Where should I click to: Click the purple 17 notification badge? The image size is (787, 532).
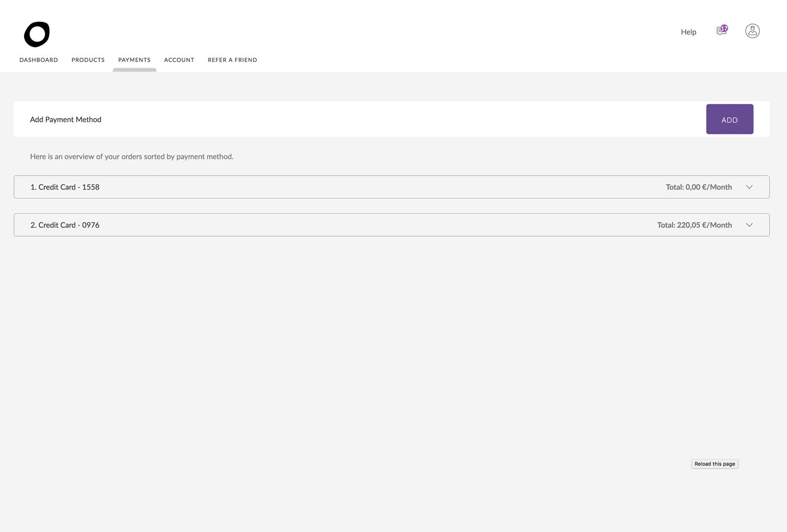coord(725,28)
